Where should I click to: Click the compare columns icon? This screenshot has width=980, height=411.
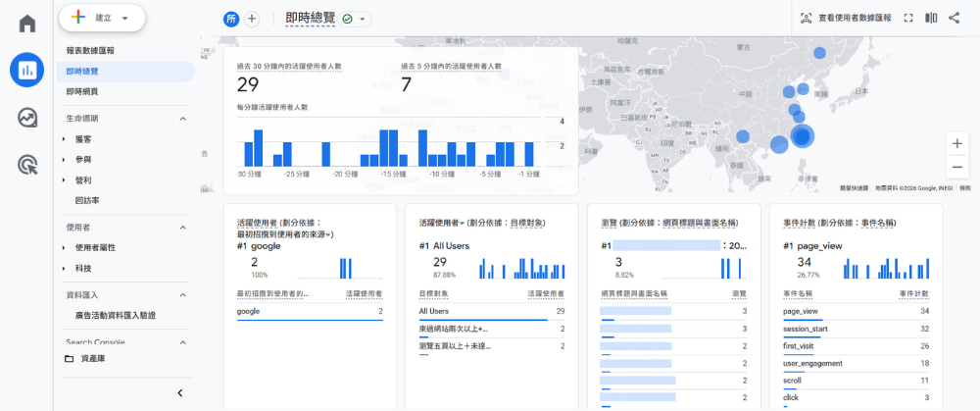pyautogui.click(x=931, y=18)
